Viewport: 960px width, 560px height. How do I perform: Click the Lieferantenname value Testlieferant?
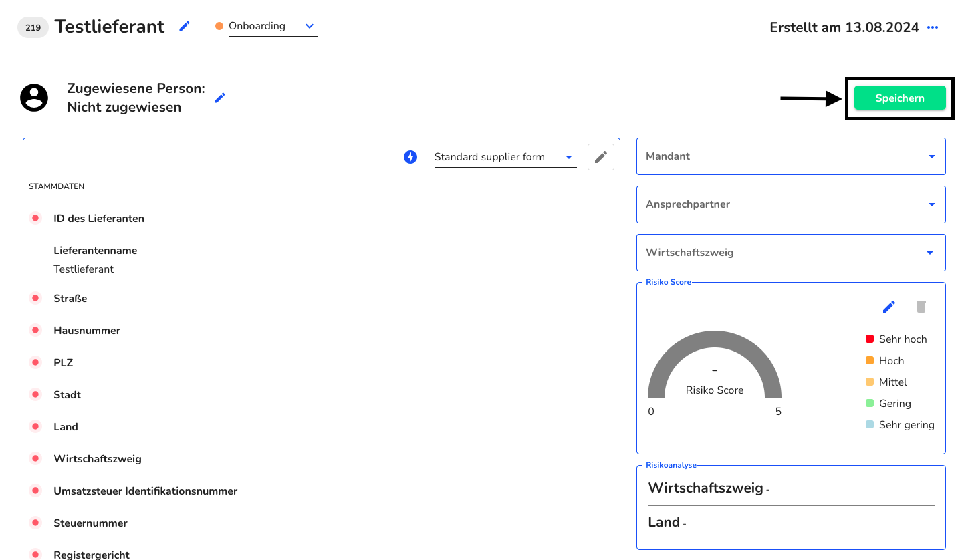tap(84, 269)
